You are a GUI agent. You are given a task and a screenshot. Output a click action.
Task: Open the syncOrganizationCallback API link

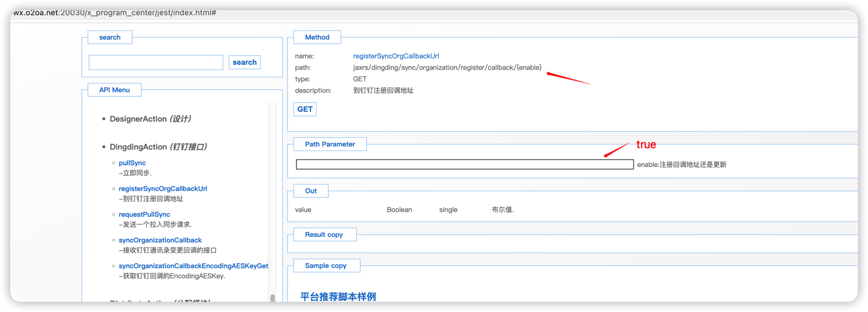click(x=160, y=240)
